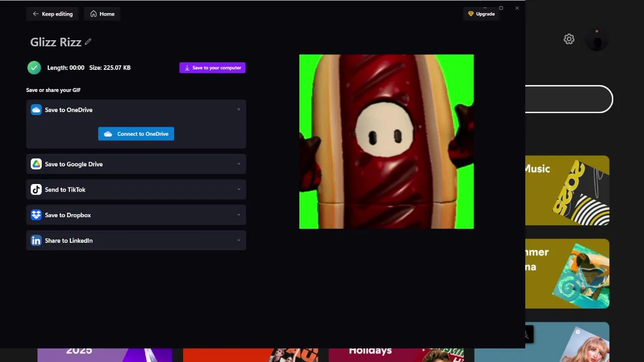Go to Home
The width and height of the screenshot is (644, 362).
tap(102, 14)
